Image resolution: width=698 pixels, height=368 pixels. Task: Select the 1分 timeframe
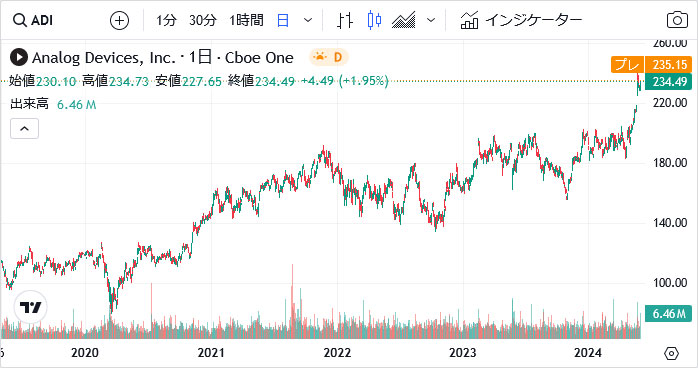[166, 20]
